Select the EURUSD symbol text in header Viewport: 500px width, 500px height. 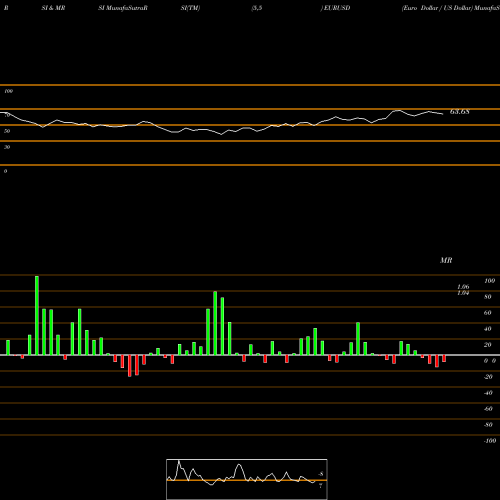tap(337, 8)
